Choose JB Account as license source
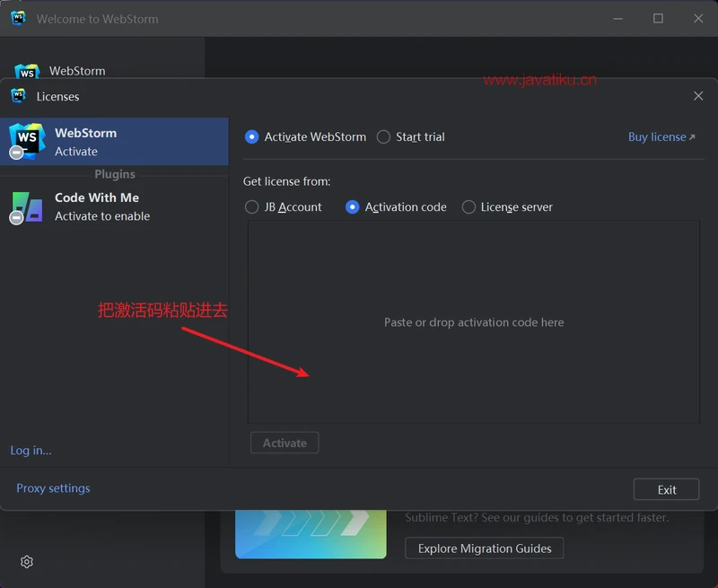The height and width of the screenshot is (588, 718). pyautogui.click(x=252, y=206)
